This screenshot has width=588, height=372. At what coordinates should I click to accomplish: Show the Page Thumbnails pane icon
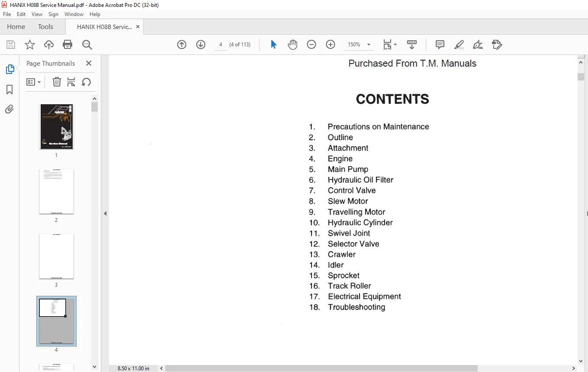pyautogui.click(x=10, y=69)
